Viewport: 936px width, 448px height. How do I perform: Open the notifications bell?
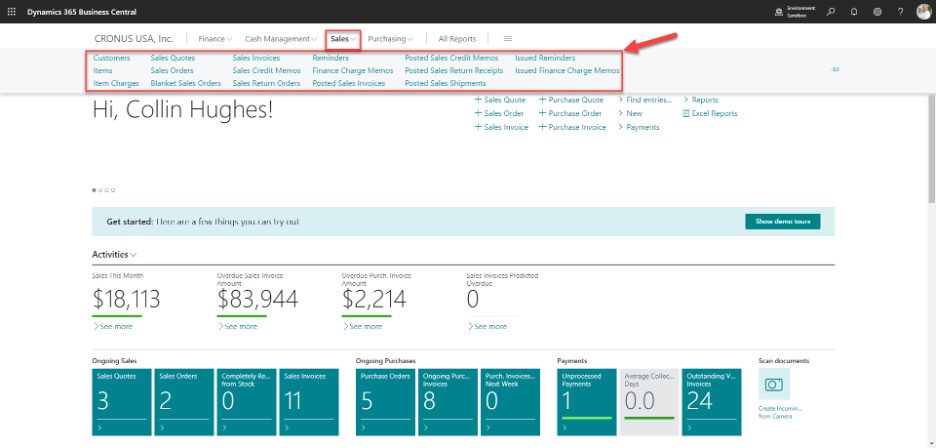point(853,12)
